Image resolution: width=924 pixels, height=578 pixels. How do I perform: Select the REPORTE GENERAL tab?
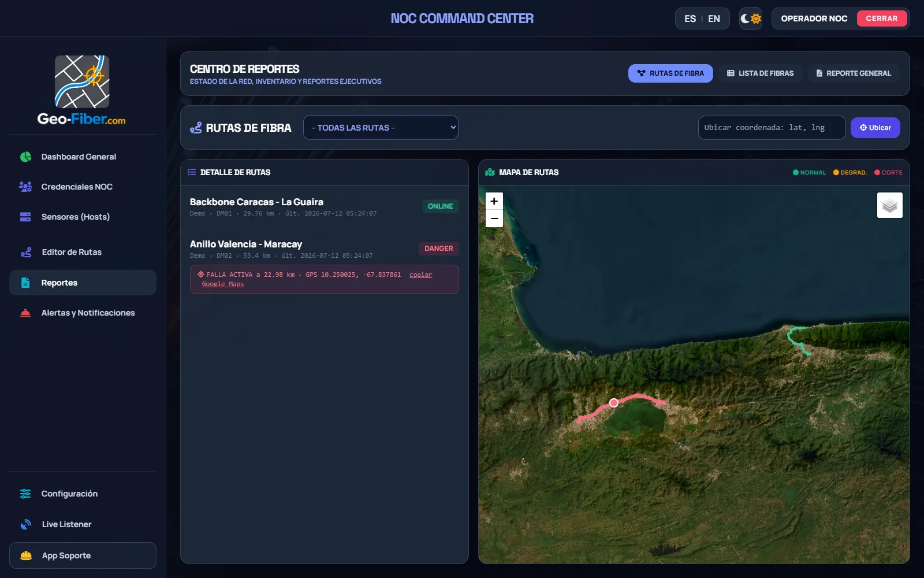tap(853, 73)
